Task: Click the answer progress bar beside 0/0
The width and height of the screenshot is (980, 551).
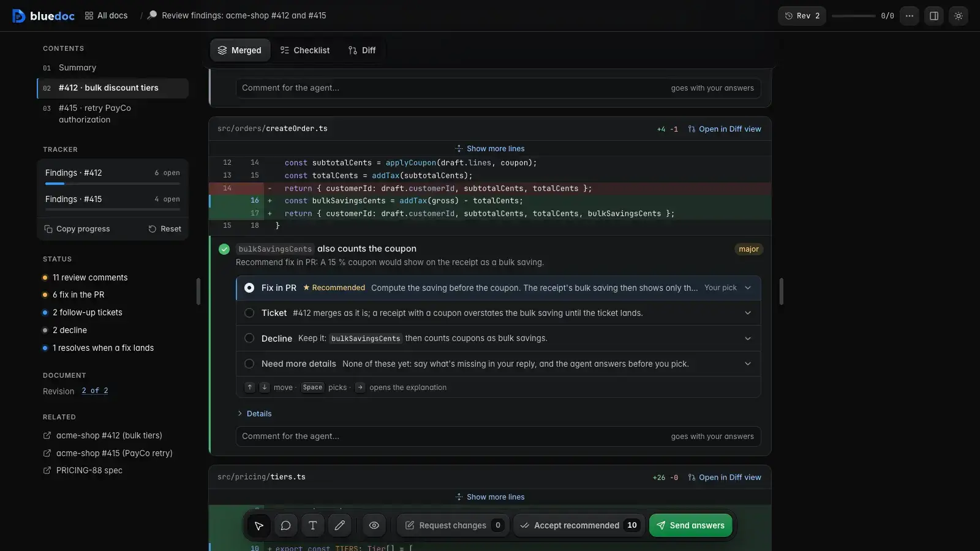Action: click(853, 16)
